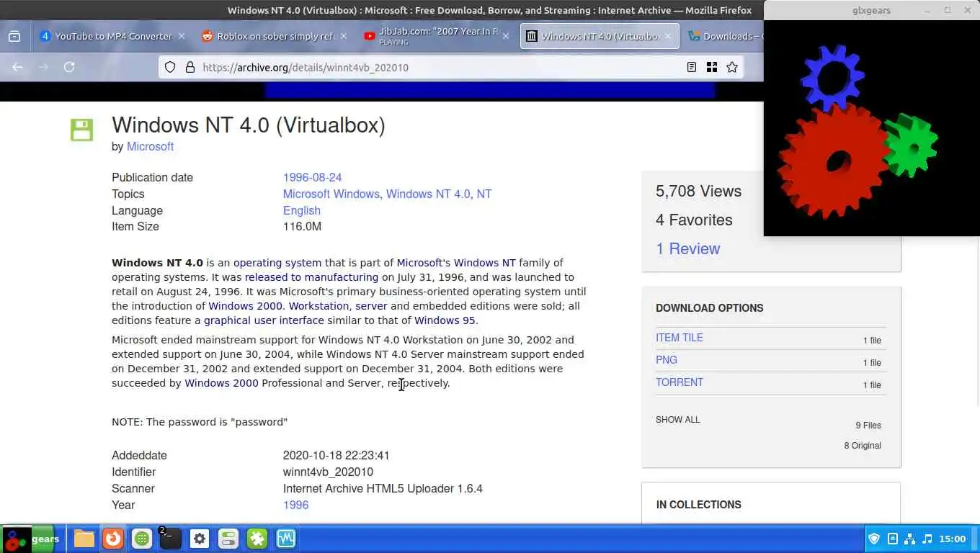Image resolution: width=980 pixels, height=553 pixels.
Task: Click the green floppy disk software icon
Action: [x=81, y=130]
